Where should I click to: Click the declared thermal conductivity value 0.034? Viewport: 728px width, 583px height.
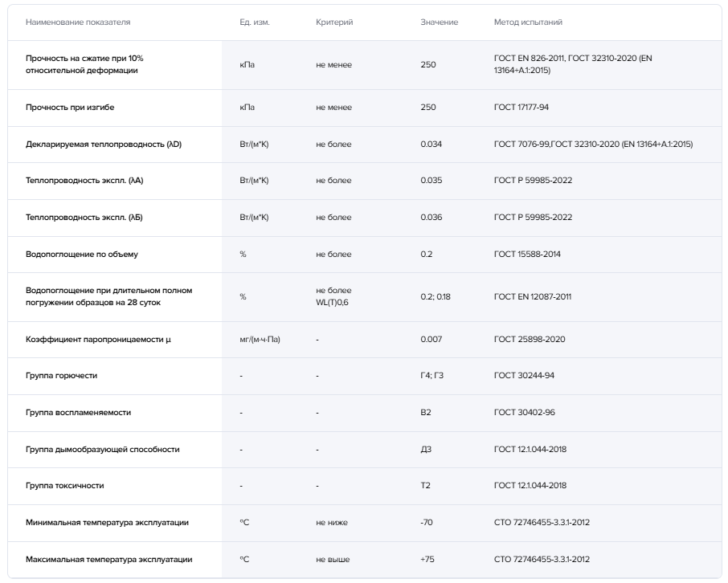point(431,145)
